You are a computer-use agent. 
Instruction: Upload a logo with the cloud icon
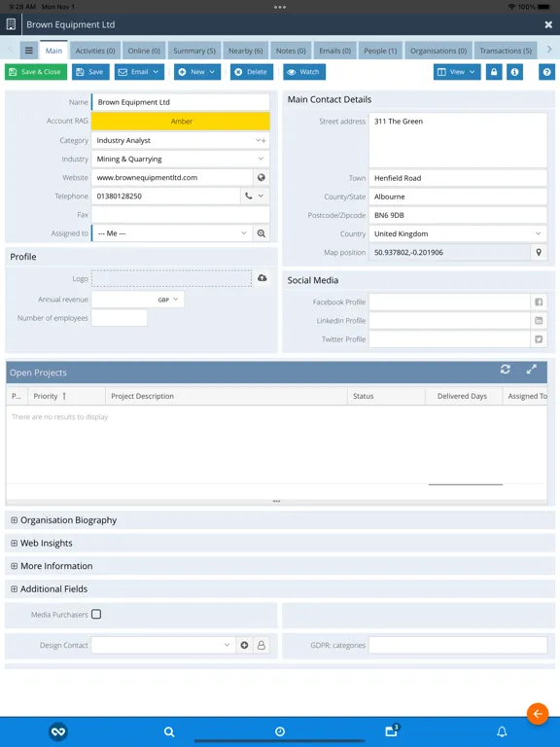click(262, 278)
